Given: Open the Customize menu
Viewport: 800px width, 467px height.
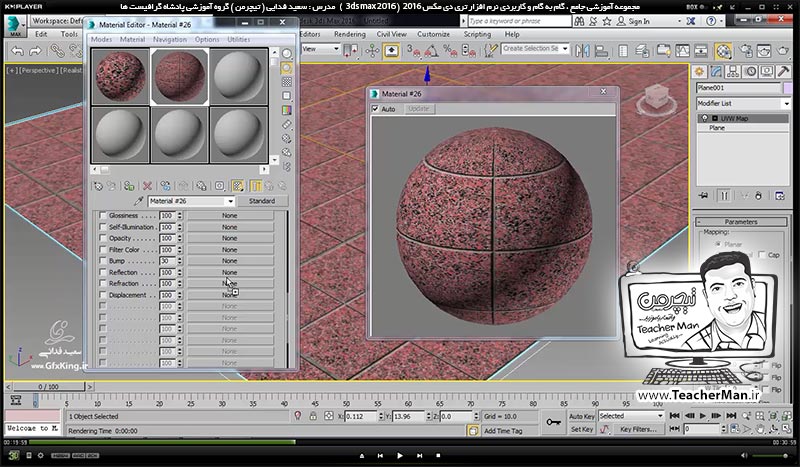Looking at the screenshot, I should pos(433,34).
